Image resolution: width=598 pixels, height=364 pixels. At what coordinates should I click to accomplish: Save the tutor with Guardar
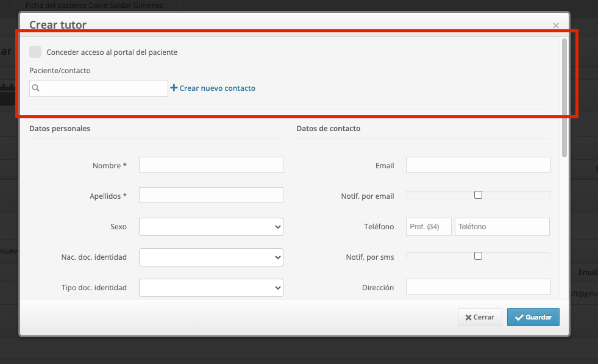click(533, 317)
